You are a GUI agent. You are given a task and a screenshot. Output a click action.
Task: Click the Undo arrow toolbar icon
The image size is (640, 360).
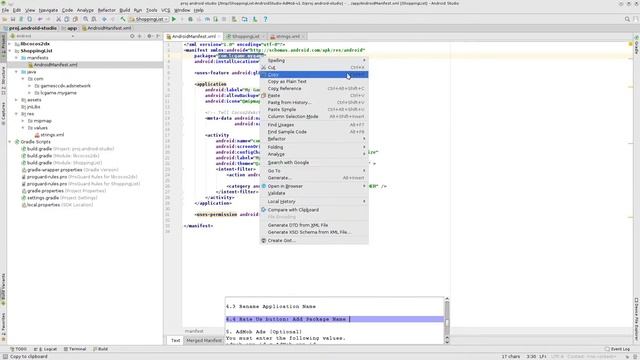pos(40,19)
